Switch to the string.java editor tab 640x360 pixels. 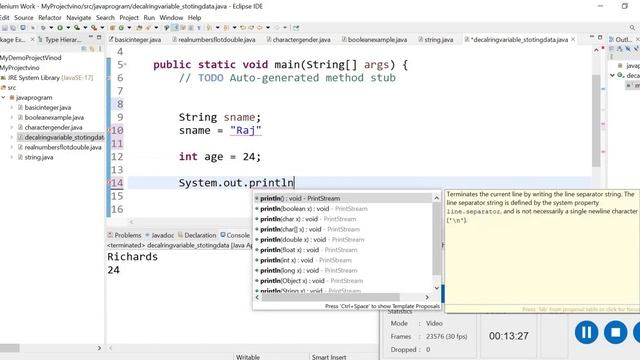[x=436, y=40]
